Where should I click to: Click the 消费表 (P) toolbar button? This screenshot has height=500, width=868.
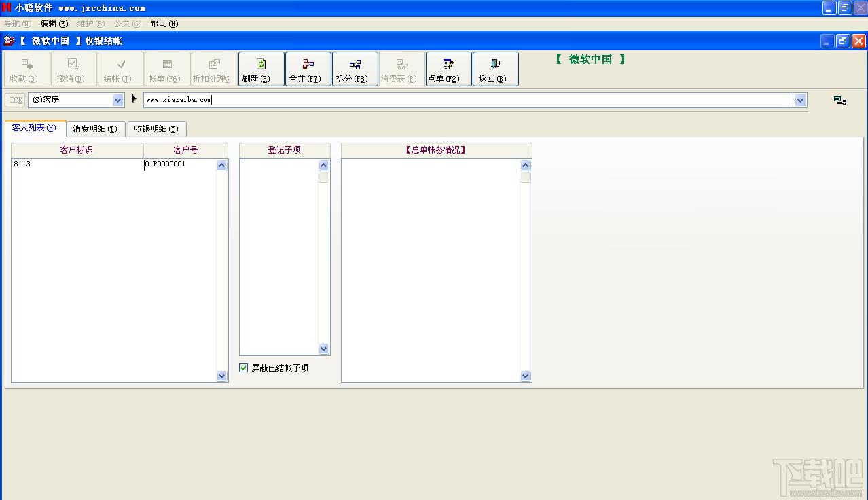(402, 69)
